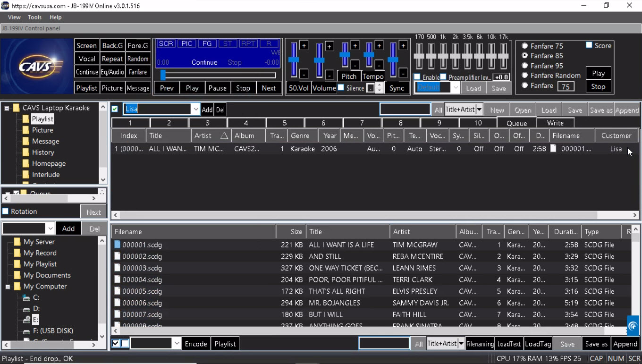Click the plus button beside the 50.Vol slider
Viewport: 642px width, 364px height.
point(304,46)
